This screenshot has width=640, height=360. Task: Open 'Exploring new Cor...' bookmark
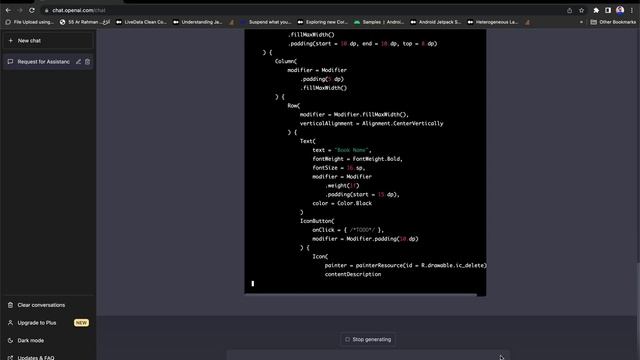tap(322, 22)
